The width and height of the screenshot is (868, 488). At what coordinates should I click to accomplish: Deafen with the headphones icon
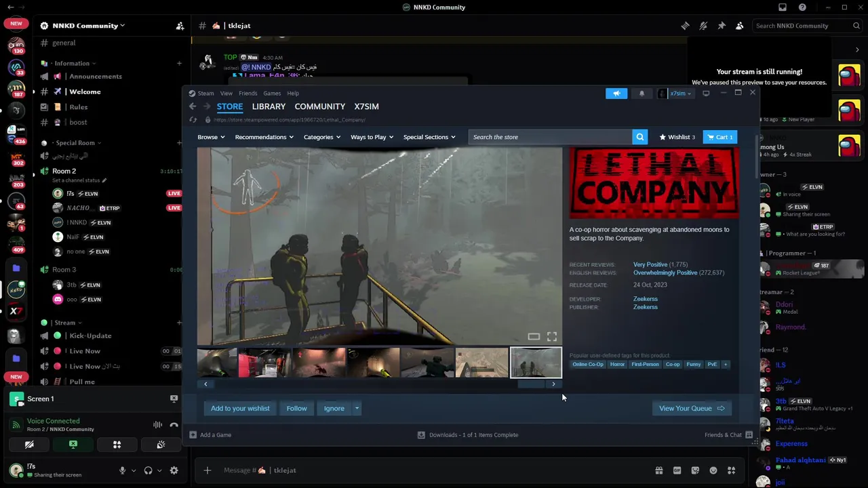(x=148, y=470)
